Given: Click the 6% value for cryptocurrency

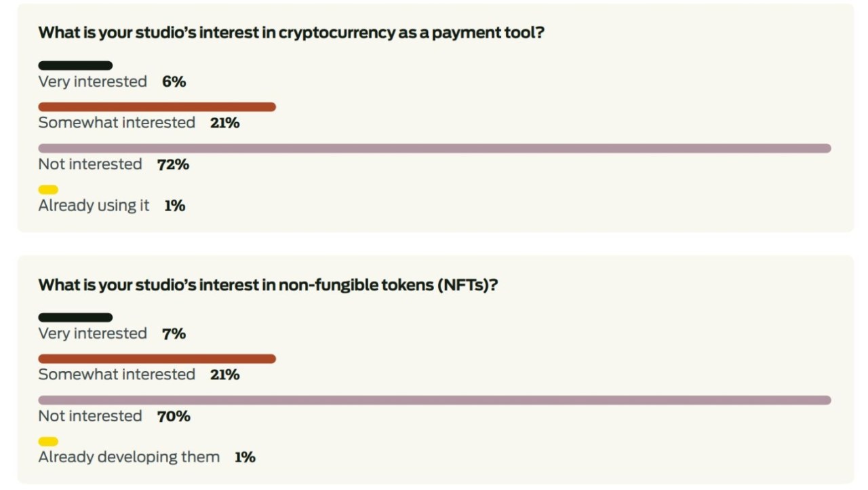Looking at the screenshot, I should point(174,81).
